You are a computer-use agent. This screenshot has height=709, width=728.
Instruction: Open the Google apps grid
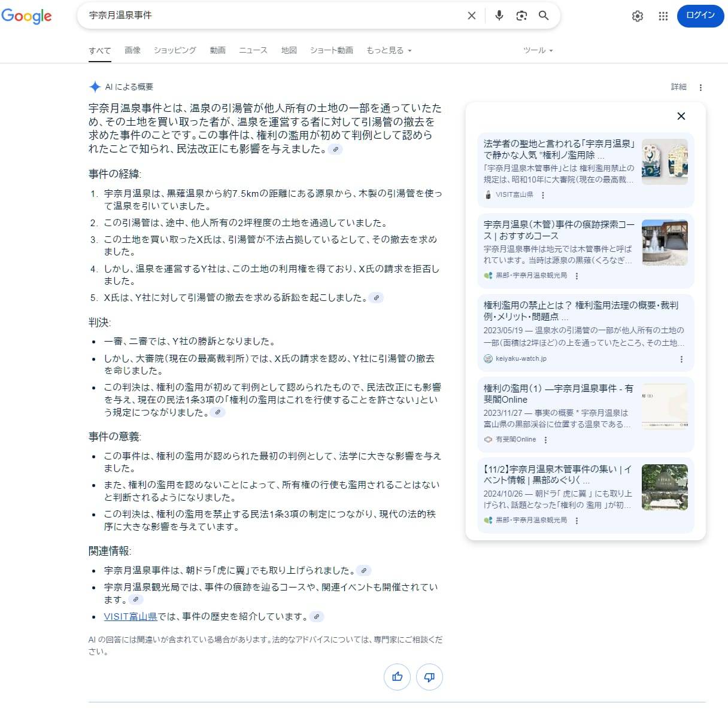pos(663,16)
